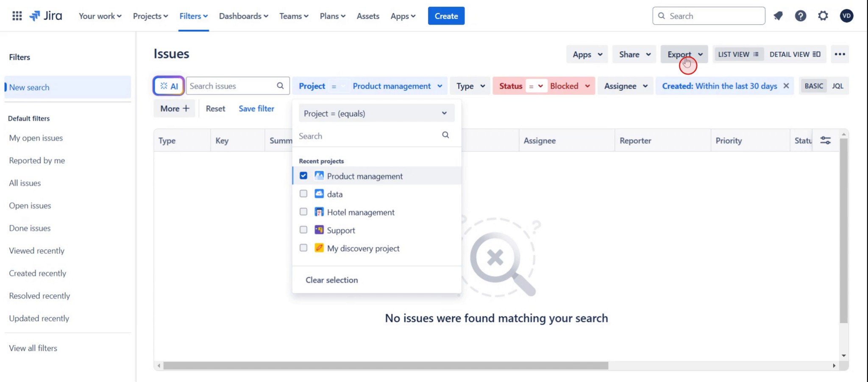Remove the Created within last 30 days filter
The width and height of the screenshot is (868, 382).
787,86
